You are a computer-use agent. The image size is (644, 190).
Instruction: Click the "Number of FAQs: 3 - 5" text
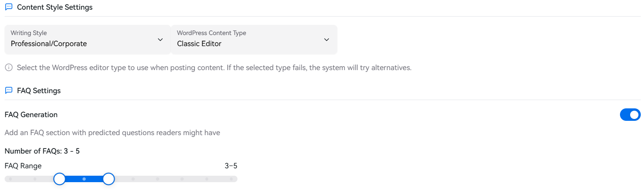[x=42, y=151]
